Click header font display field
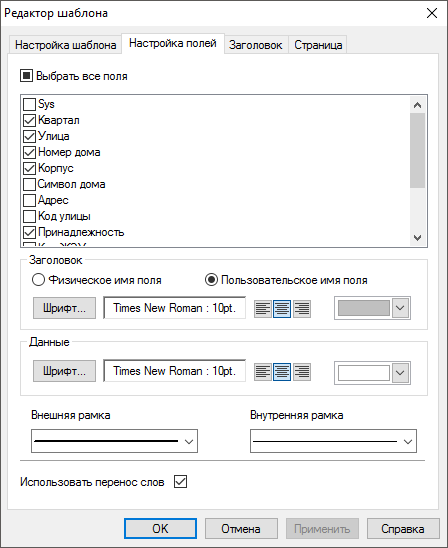The image size is (448, 548). pos(175,308)
